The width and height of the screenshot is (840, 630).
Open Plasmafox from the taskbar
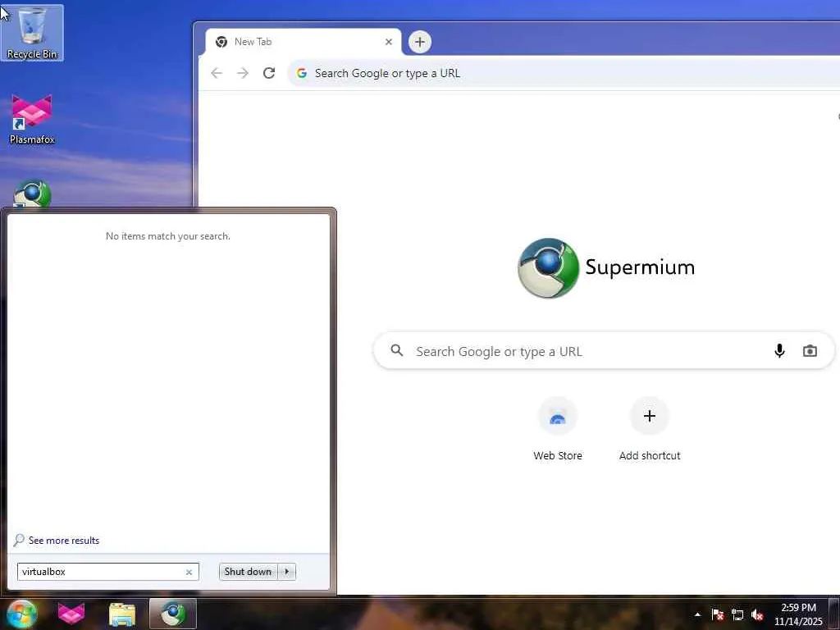tap(71, 614)
